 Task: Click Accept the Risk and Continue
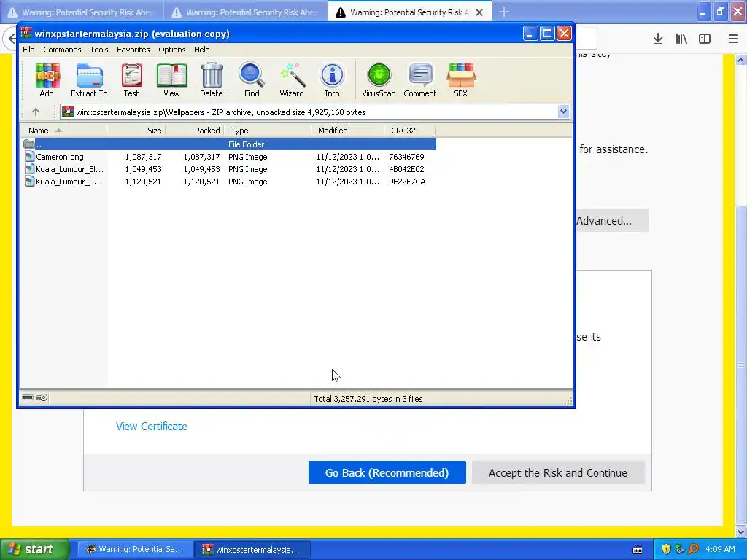tap(558, 472)
